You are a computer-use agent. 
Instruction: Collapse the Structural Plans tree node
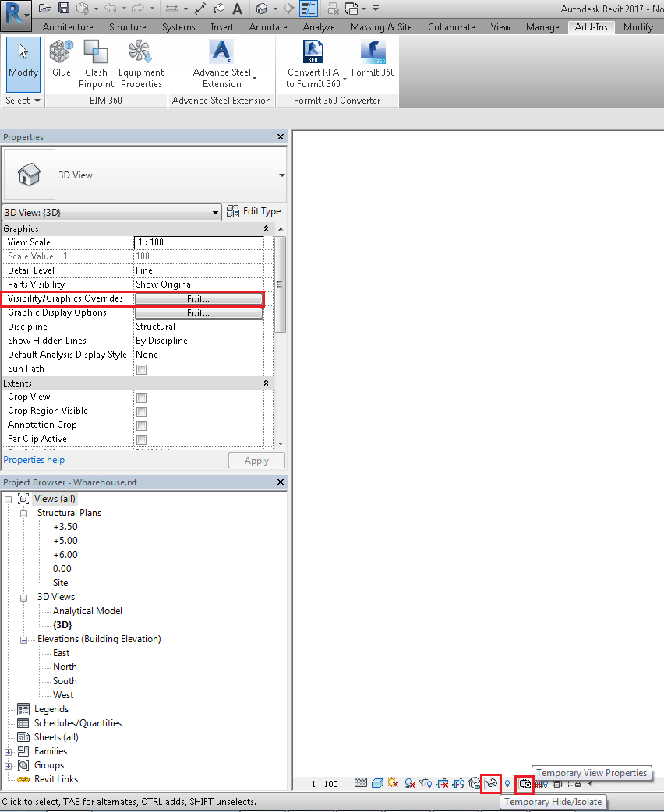point(24,514)
